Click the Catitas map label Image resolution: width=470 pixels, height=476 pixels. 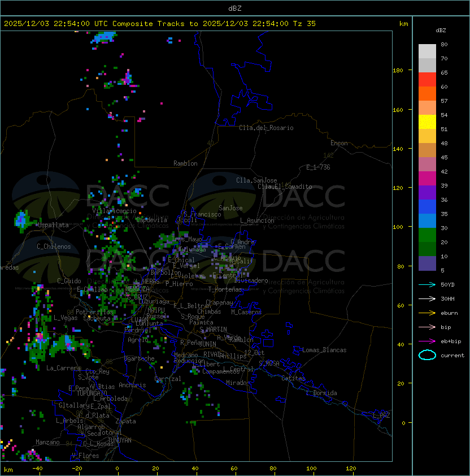click(x=293, y=378)
